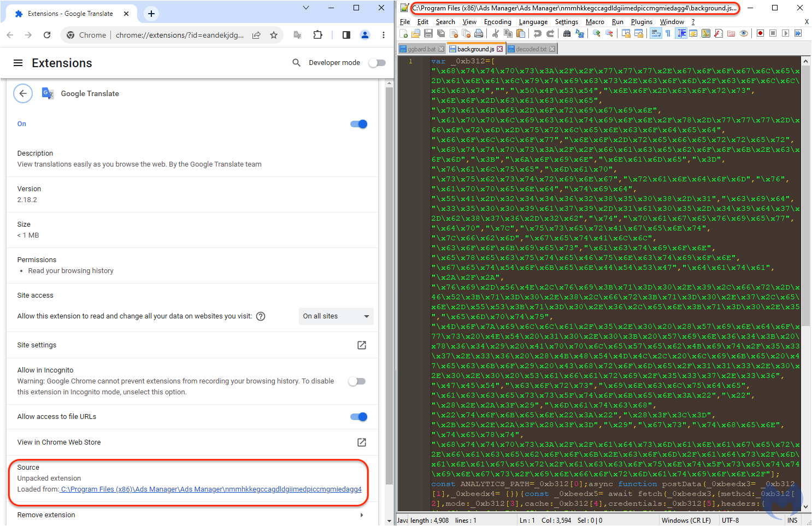This screenshot has width=812, height=526.
Task: Click Redo arrow in Notepad++ toolbar
Action: (550, 33)
